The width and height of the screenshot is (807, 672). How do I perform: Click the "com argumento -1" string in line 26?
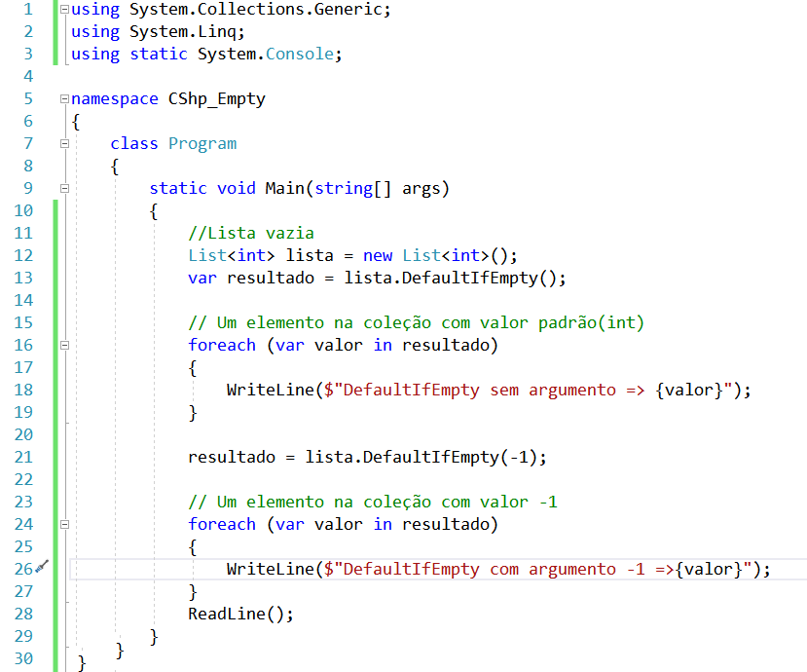point(568,570)
